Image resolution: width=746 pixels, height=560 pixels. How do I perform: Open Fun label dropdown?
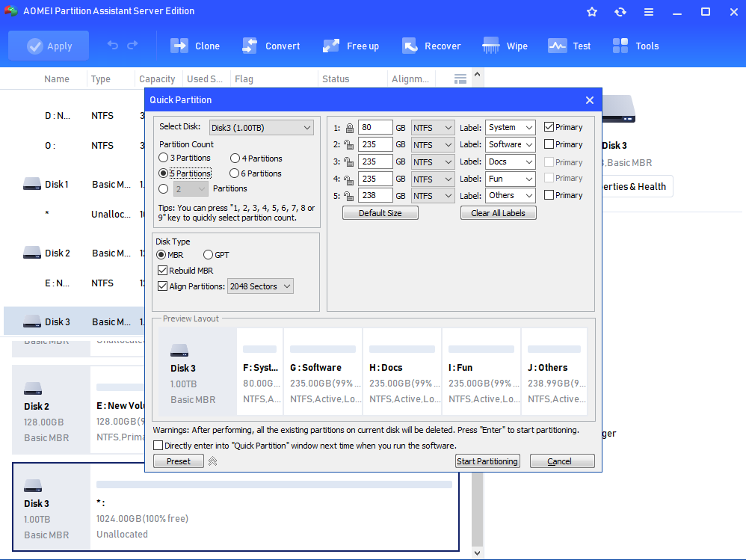511,179
